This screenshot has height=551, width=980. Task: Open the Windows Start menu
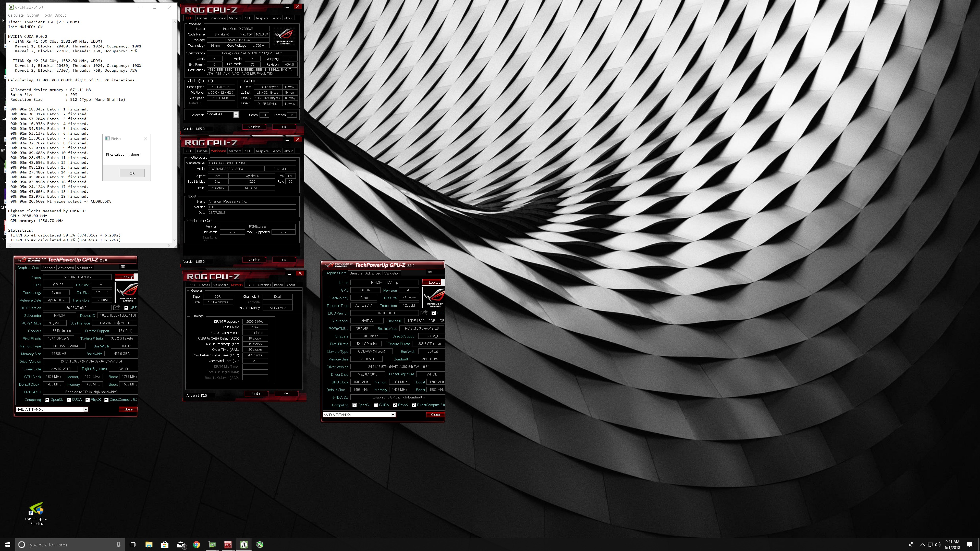click(7, 545)
